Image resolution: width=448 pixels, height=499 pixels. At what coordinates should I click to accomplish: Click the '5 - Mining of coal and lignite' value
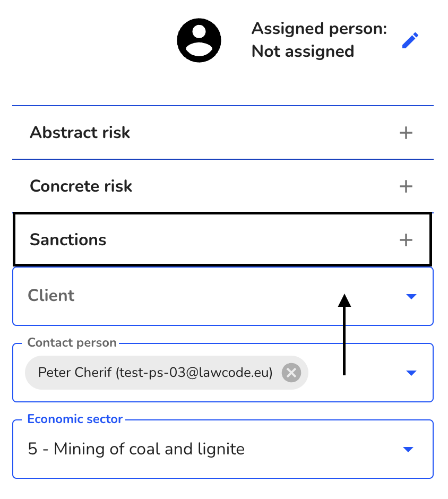click(x=136, y=449)
